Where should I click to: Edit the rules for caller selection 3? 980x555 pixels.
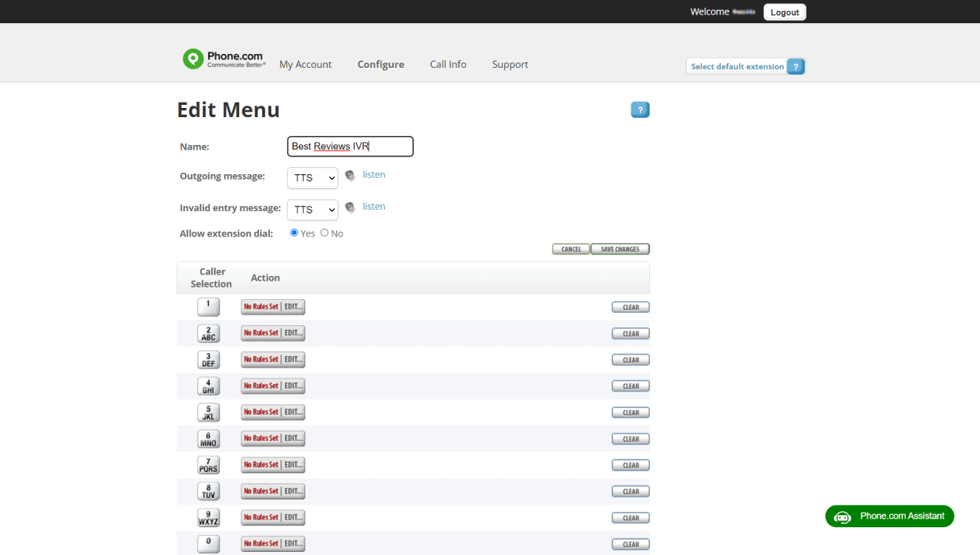click(x=294, y=360)
